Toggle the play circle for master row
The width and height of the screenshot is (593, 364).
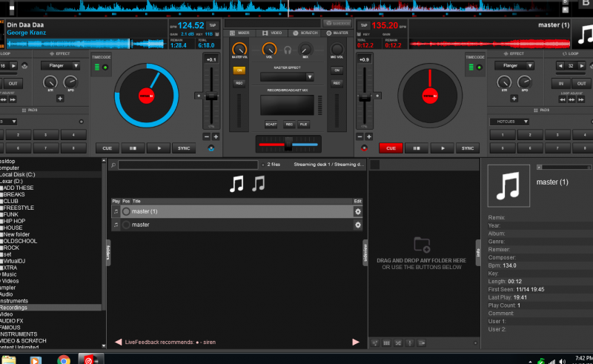126,225
